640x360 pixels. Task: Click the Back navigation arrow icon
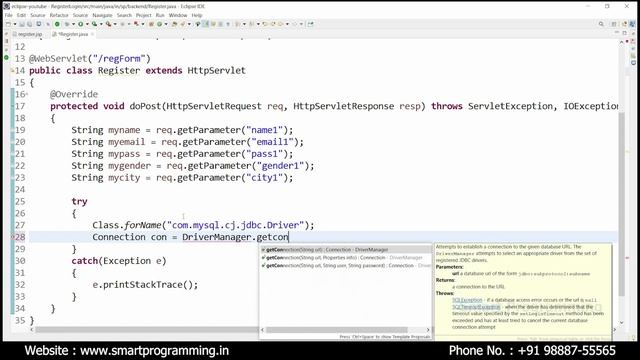[281, 24]
